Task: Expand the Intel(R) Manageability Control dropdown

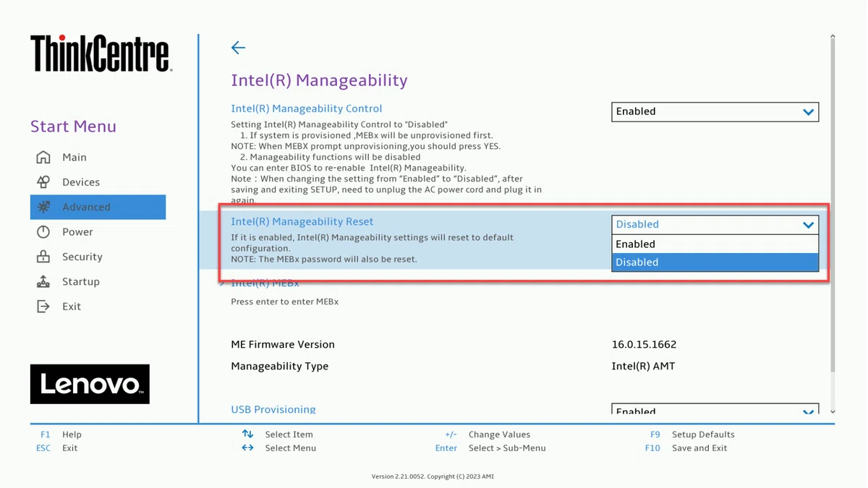Action: coord(715,112)
